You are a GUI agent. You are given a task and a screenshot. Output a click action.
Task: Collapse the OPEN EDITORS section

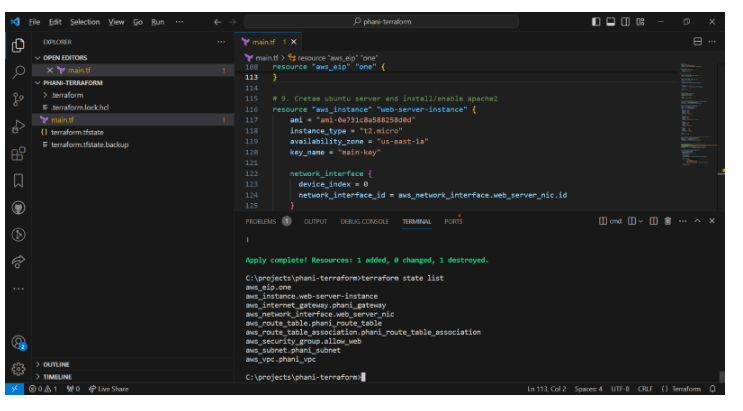tap(66, 58)
